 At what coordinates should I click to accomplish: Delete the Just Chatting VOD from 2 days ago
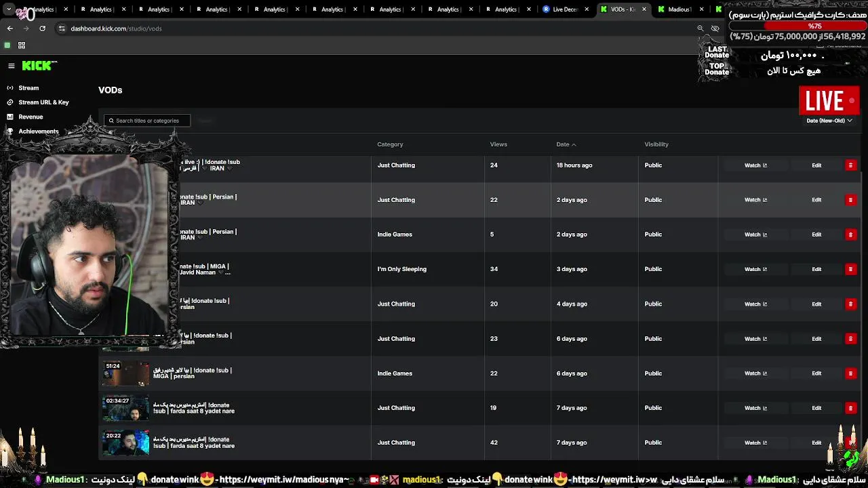850,200
